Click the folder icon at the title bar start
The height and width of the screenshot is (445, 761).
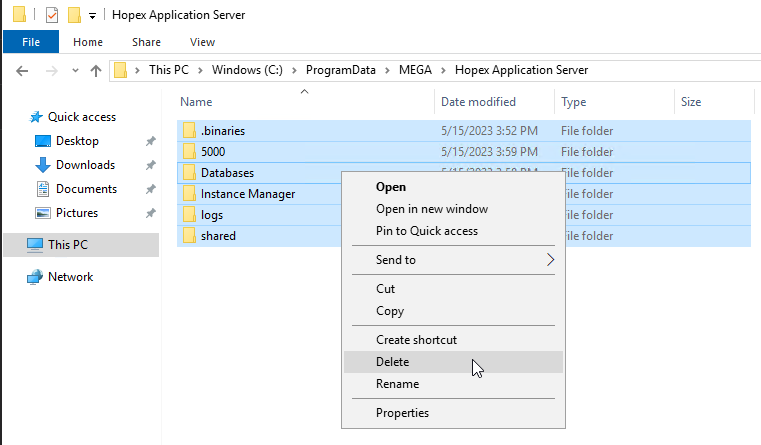19,15
